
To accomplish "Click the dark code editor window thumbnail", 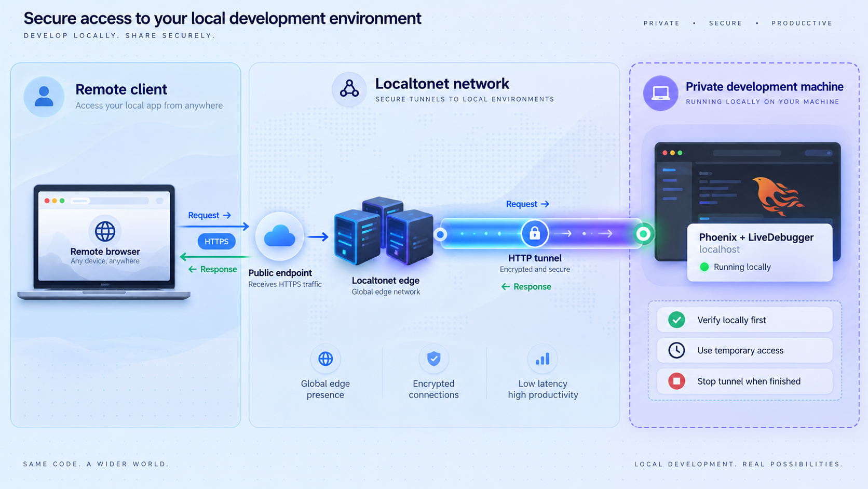I will click(748, 201).
